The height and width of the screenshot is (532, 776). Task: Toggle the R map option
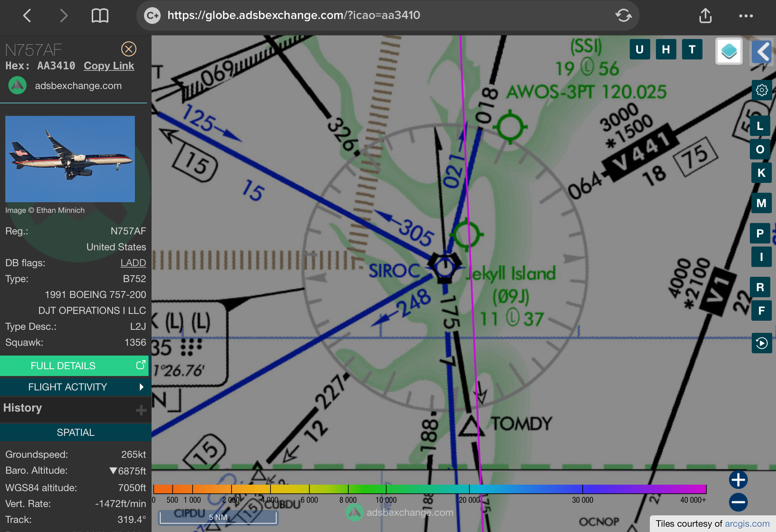coord(760,287)
